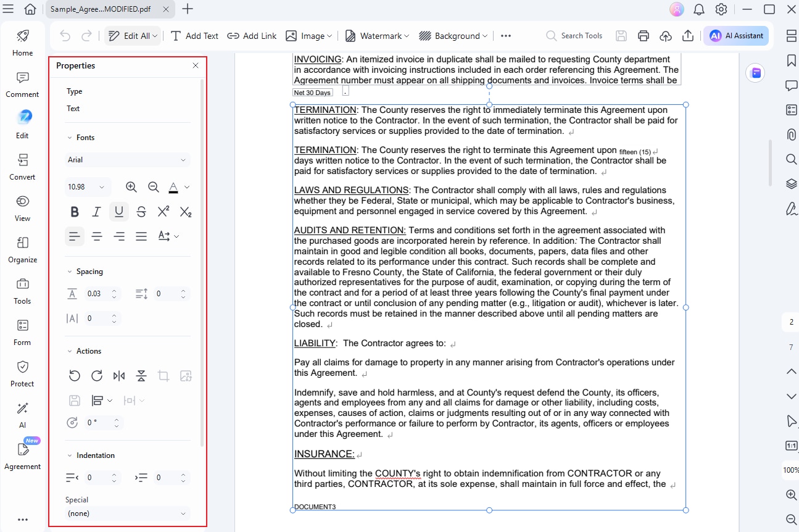This screenshot has width=799, height=532.
Task: Toggle Bold formatting
Action: click(x=75, y=212)
